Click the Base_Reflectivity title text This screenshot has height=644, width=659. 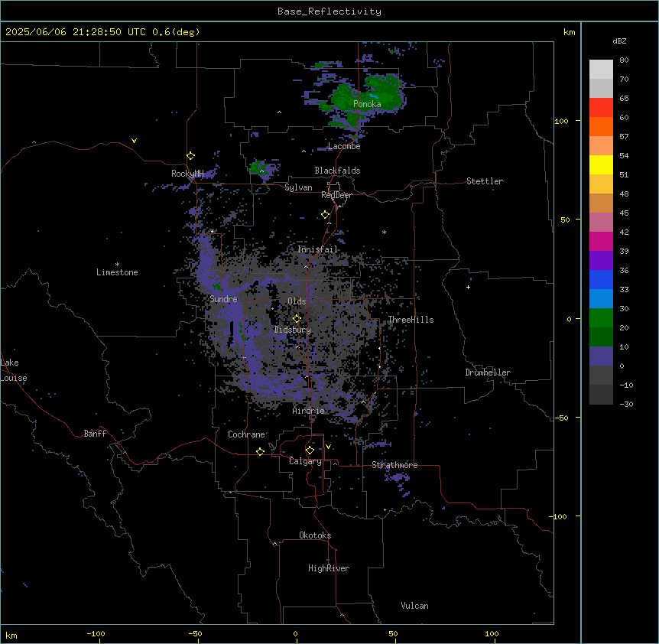click(x=329, y=11)
